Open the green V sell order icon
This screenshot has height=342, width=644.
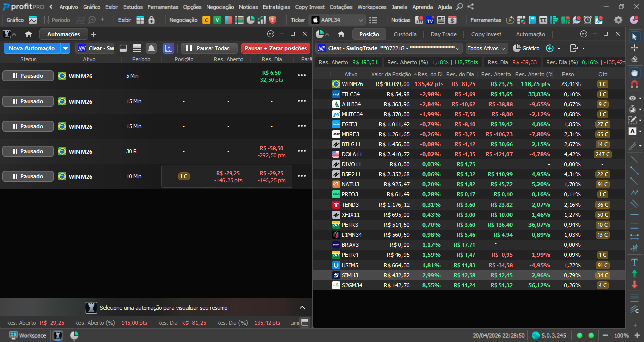pyautogui.click(x=217, y=20)
